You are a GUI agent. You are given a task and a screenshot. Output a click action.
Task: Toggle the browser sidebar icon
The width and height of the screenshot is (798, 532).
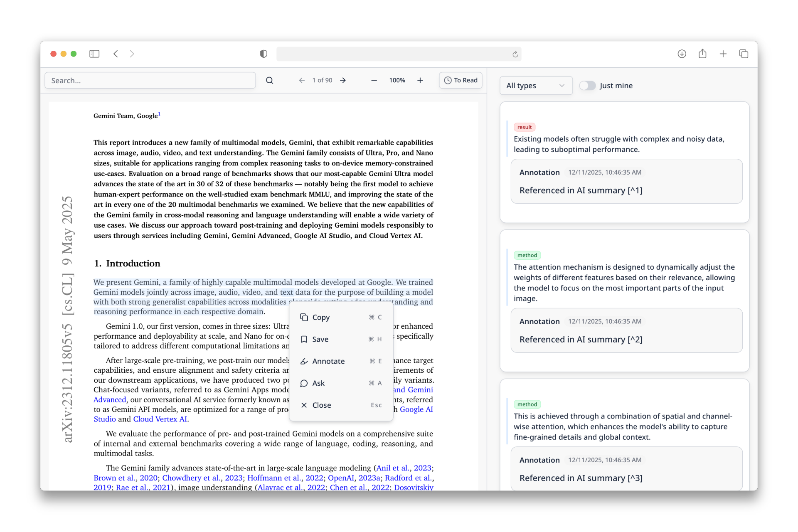pyautogui.click(x=94, y=54)
